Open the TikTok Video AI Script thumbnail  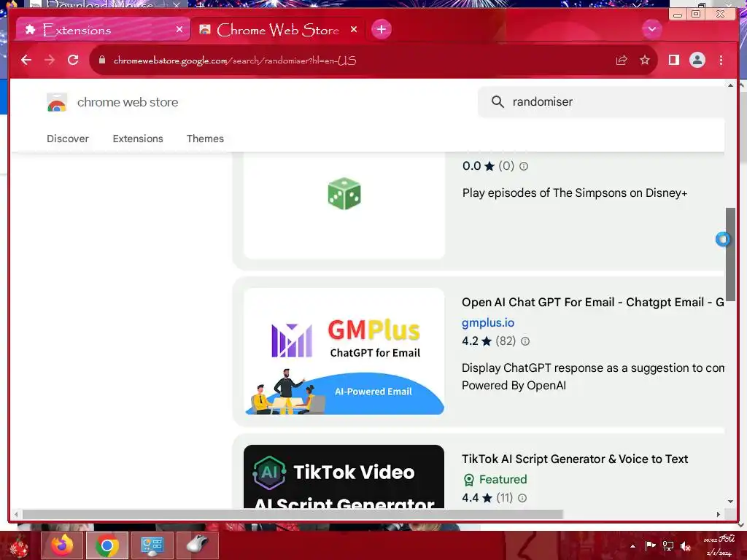tap(344, 476)
